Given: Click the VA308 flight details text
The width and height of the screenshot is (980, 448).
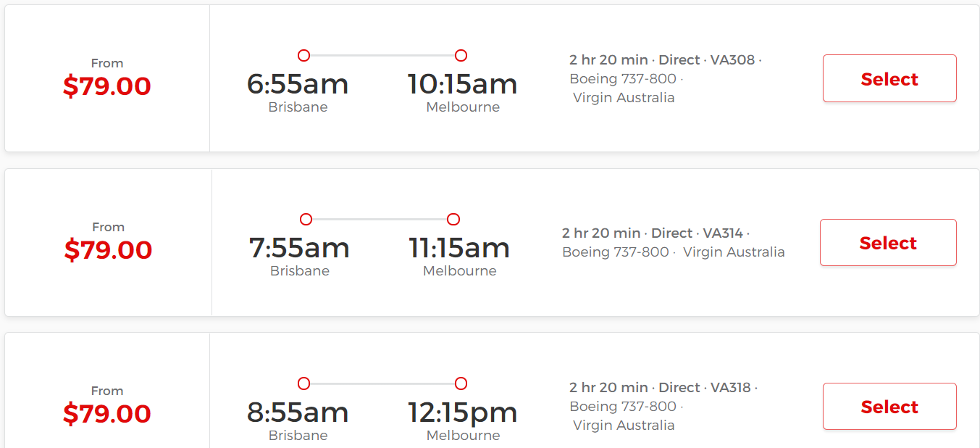Looking at the screenshot, I should coord(666,78).
